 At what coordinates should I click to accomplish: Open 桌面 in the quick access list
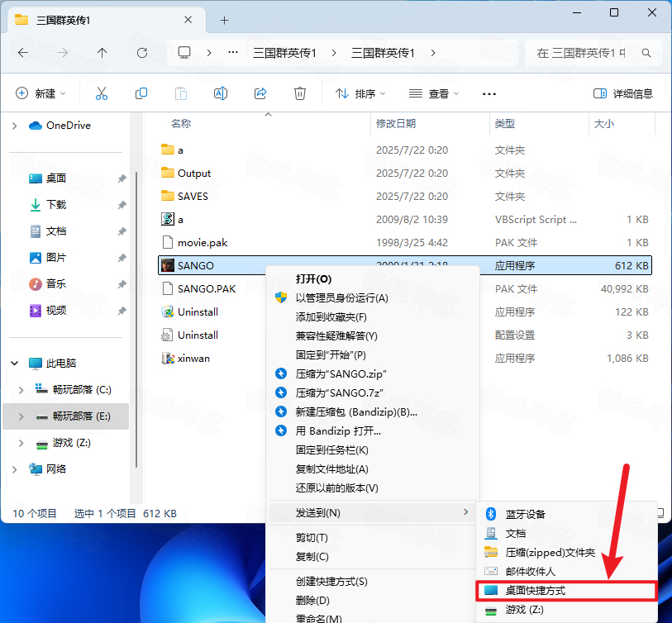pos(48,178)
